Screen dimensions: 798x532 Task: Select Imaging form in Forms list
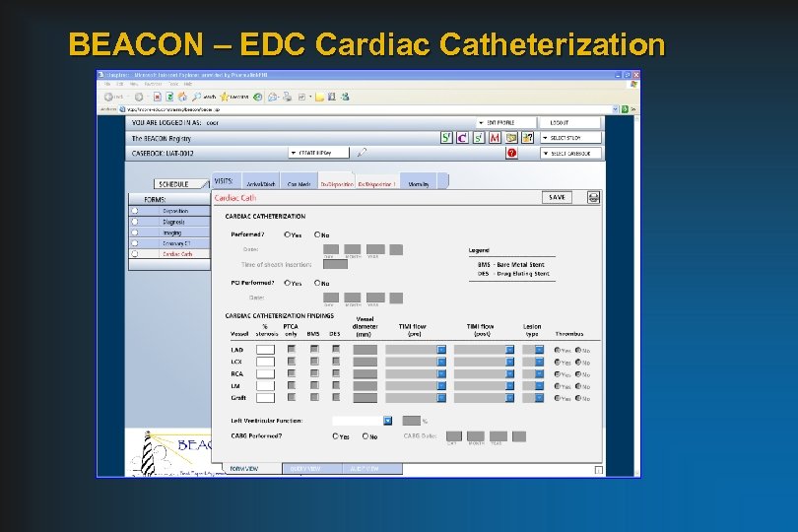(169, 233)
